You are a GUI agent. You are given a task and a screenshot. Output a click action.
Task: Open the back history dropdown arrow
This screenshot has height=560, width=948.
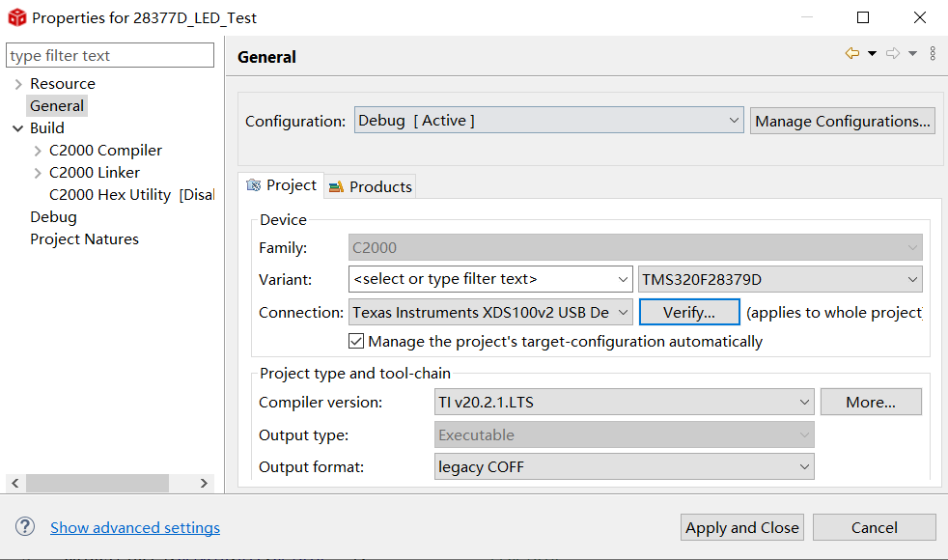click(872, 54)
